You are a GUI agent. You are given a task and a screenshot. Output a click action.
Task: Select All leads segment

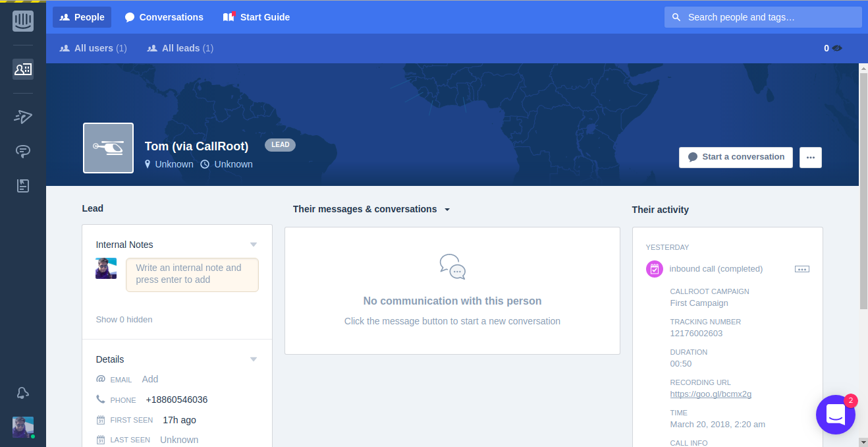tap(180, 48)
